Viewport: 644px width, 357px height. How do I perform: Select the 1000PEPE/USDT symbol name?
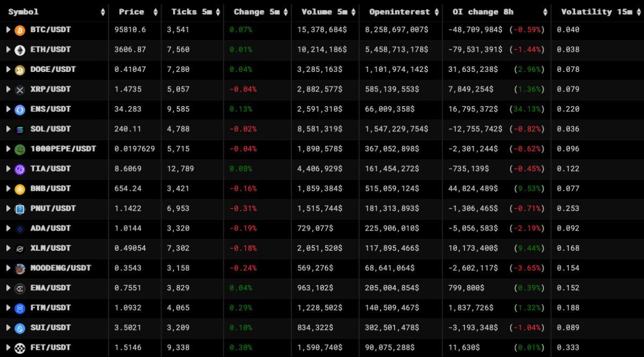[63, 148]
